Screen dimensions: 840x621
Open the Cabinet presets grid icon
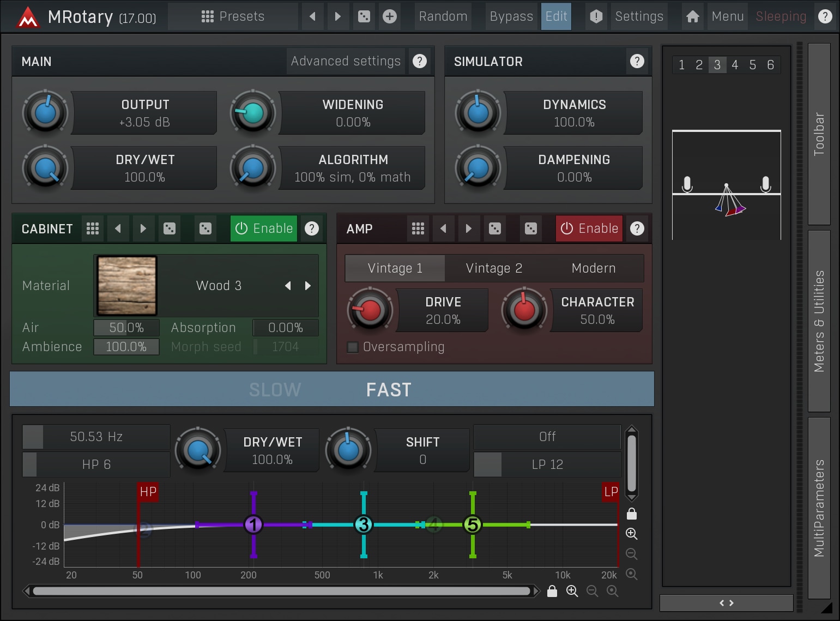[93, 228]
